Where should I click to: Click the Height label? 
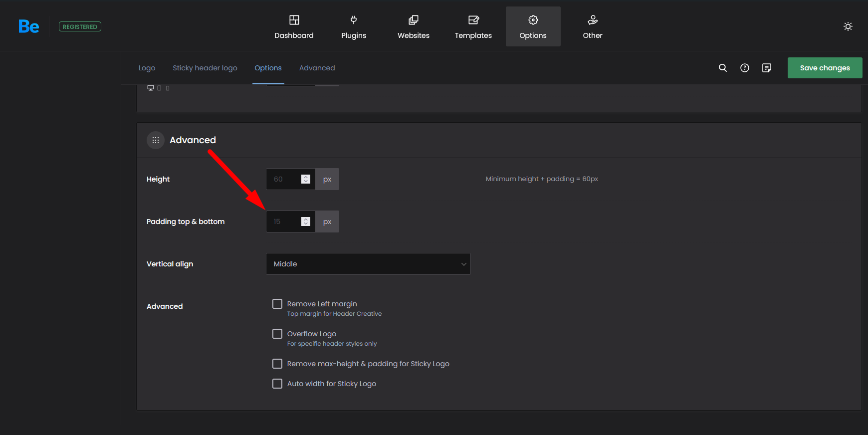[158, 179]
